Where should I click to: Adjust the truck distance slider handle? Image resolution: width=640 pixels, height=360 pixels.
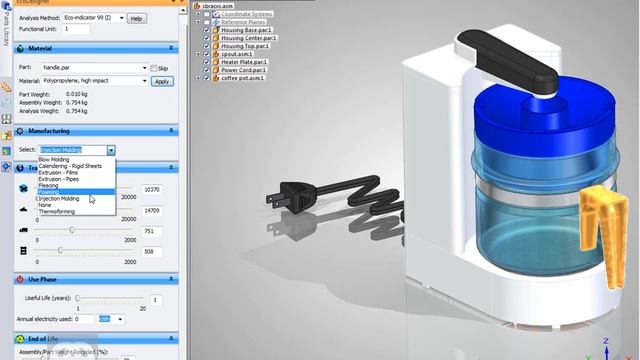pyautogui.click(x=72, y=230)
